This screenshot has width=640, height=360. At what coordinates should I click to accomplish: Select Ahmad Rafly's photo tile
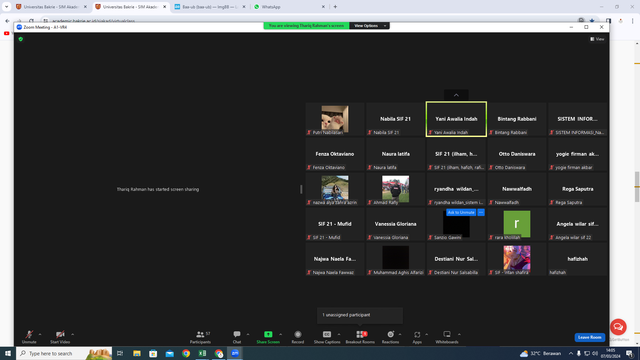[x=395, y=189]
